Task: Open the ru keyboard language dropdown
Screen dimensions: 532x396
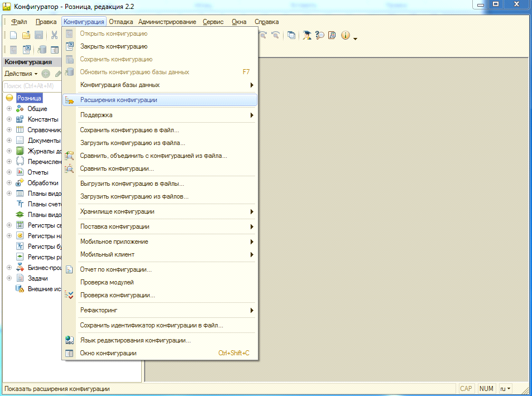Action: click(x=505, y=389)
